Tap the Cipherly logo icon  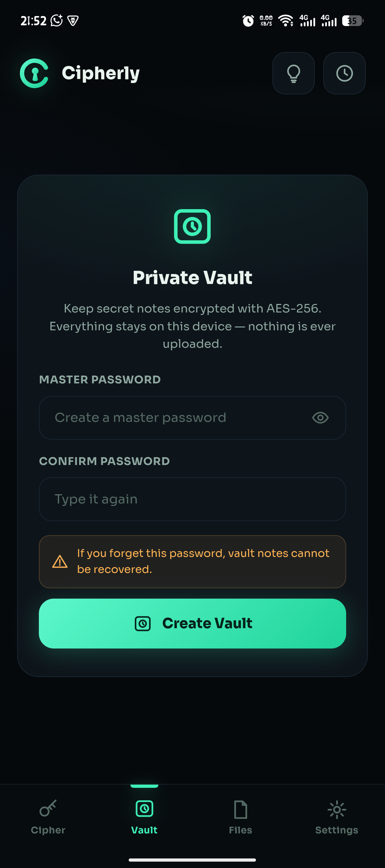34,73
